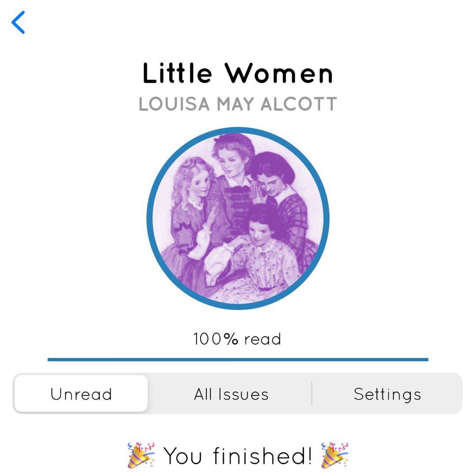Viewport: 476px width, 476px height.
Task: Click the percent sign in 100% read
Action: [231, 339]
